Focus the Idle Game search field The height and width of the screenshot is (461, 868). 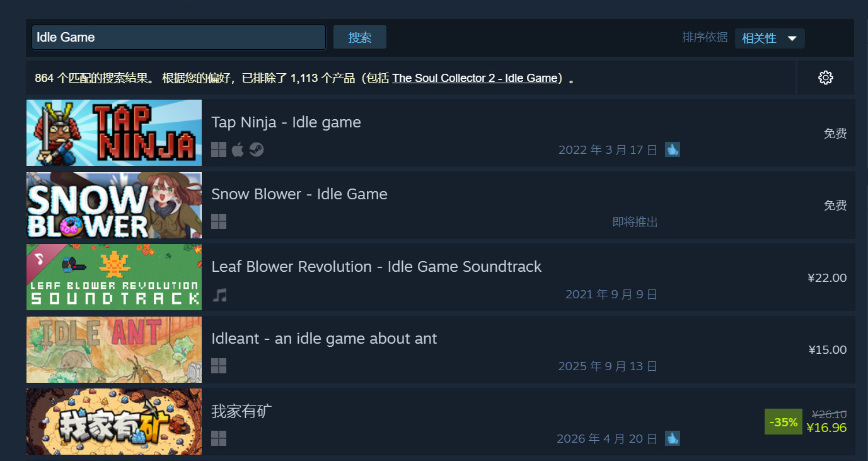(x=178, y=37)
